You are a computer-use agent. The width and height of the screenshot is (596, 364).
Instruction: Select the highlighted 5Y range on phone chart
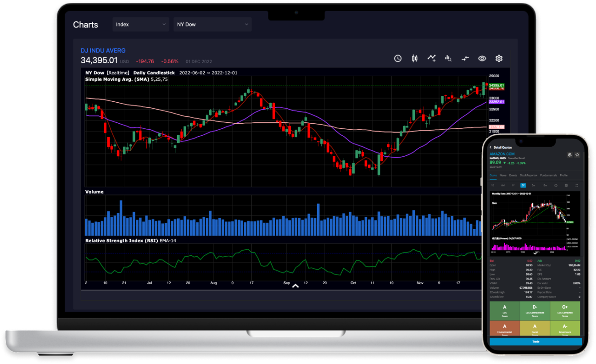tap(523, 185)
